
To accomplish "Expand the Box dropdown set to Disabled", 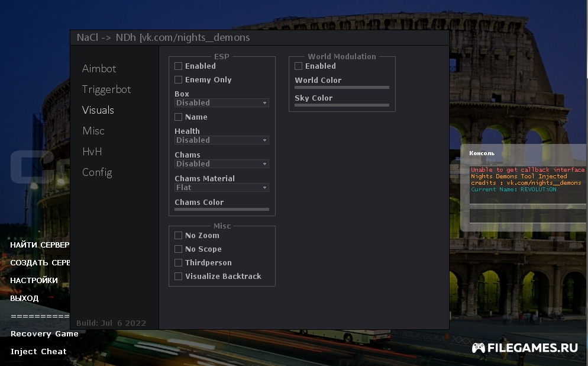I will [x=222, y=103].
